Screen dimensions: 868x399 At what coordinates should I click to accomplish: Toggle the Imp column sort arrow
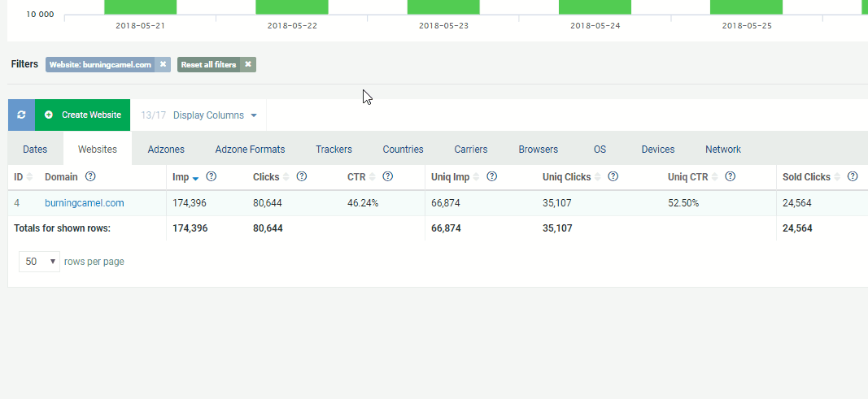[195, 178]
